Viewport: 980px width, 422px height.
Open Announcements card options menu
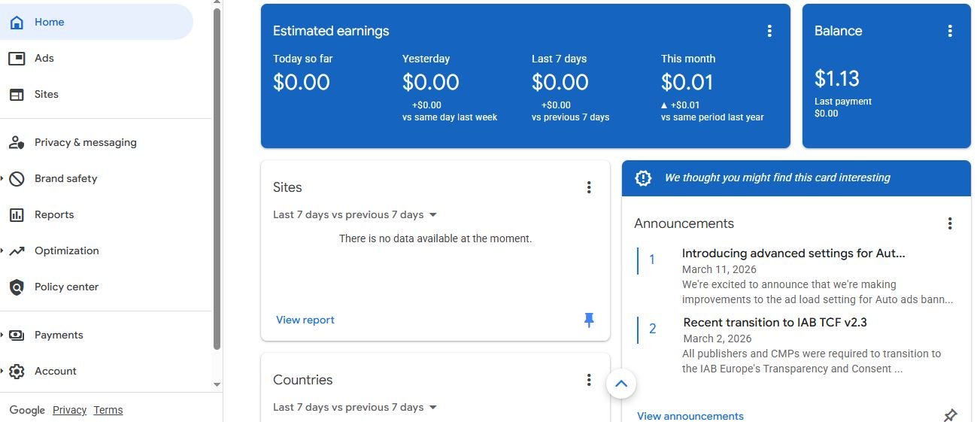(950, 223)
